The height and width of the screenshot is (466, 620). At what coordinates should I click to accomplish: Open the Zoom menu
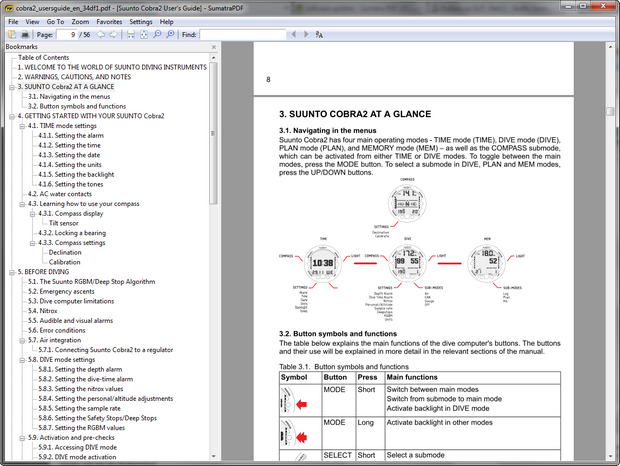[x=80, y=22]
